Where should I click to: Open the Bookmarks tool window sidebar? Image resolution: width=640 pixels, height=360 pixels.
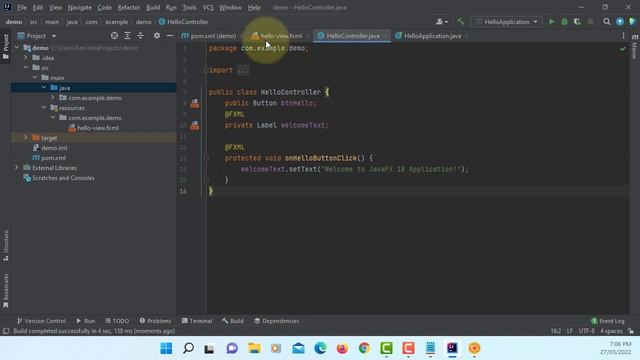click(x=6, y=291)
